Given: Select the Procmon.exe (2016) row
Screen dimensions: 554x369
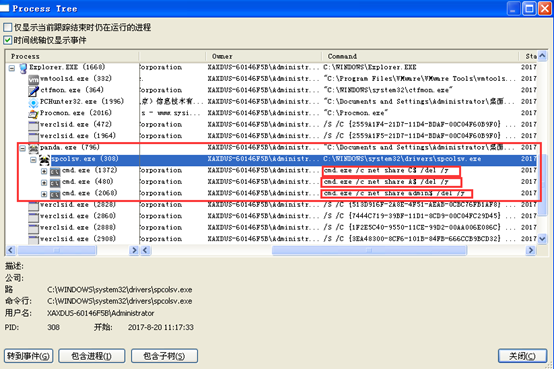Looking at the screenshot, I should tap(271, 113).
